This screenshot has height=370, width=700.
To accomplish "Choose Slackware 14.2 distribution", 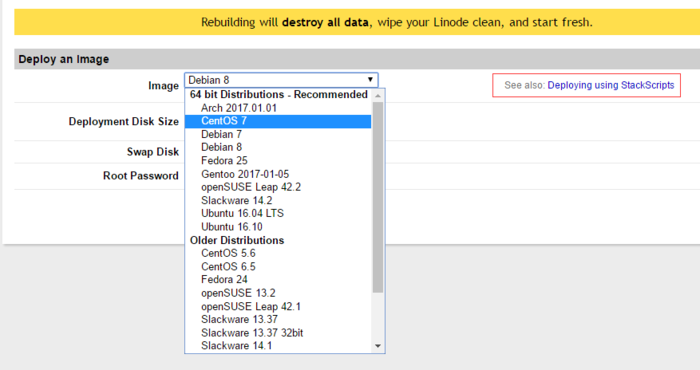I will click(x=278, y=200).
